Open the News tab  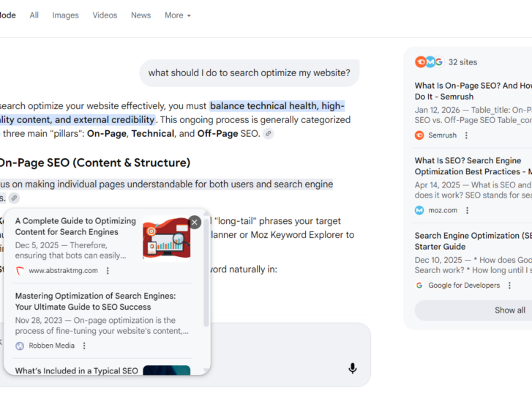pos(141,15)
